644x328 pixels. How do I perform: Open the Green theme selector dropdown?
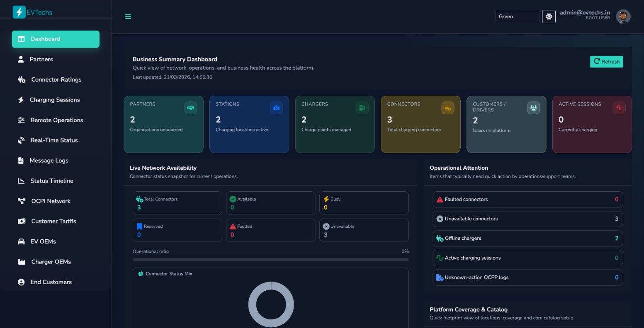517,16
